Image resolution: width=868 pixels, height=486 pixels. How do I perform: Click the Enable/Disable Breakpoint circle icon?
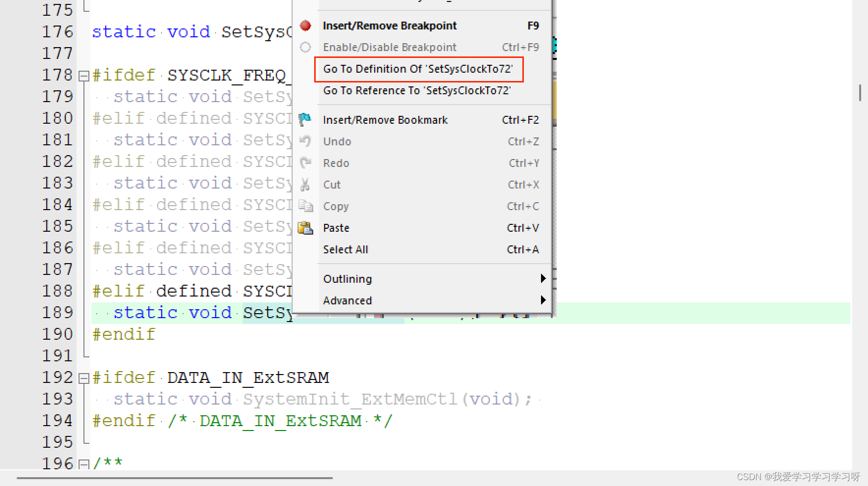tap(305, 47)
